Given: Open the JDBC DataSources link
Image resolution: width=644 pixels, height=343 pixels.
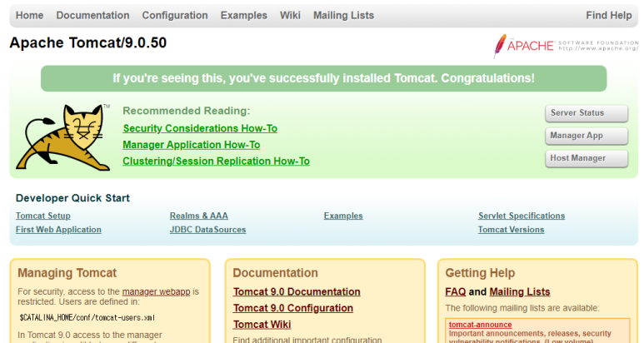Looking at the screenshot, I should [x=207, y=230].
